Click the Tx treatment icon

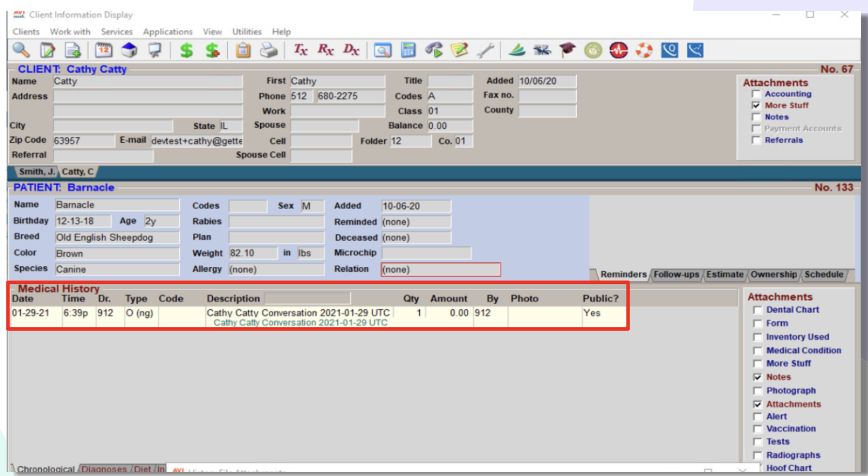(x=300, y=50)
